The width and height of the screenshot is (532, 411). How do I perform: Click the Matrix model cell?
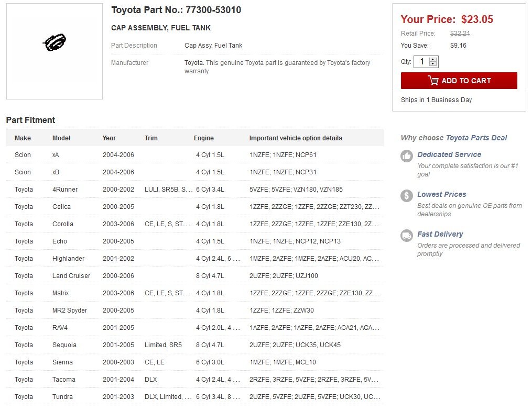point(61,293)
